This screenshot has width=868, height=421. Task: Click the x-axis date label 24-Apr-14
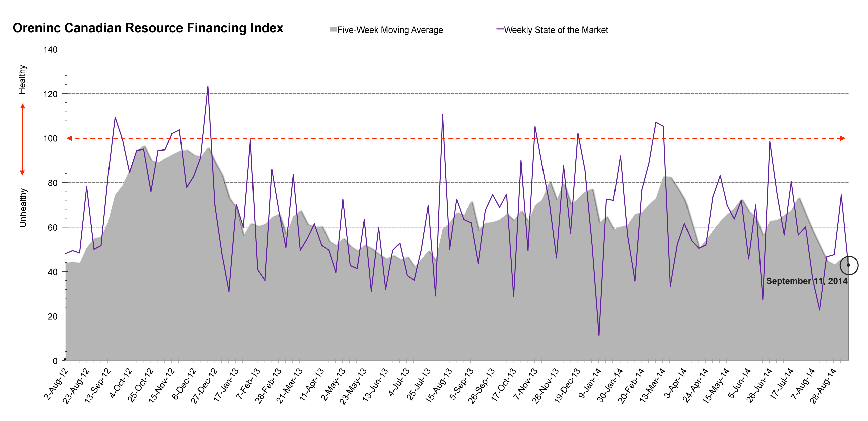point(695,385)
